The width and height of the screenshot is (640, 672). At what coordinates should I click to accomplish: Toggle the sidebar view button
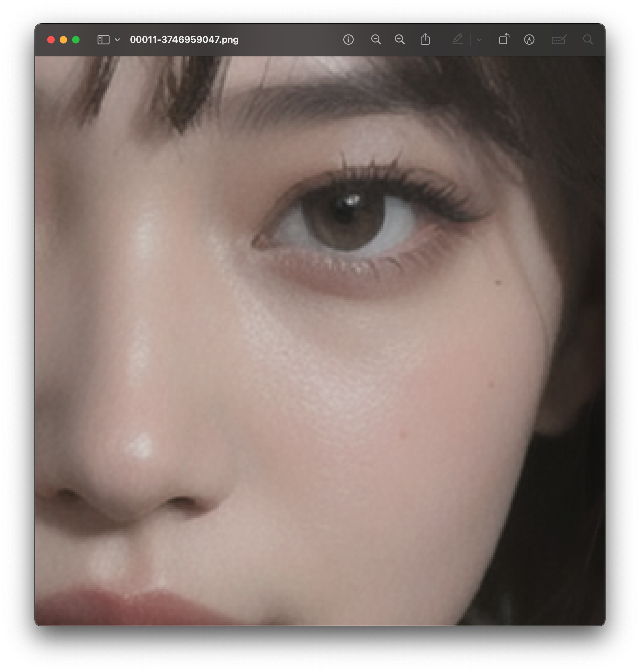[x=103, y=39]
